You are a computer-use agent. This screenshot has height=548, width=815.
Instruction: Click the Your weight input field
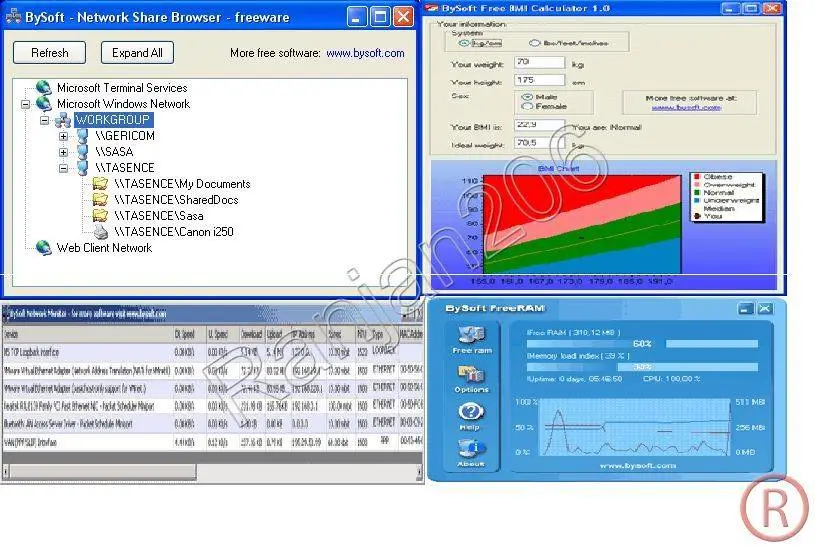pyautogui.click(x=539, y=62)
